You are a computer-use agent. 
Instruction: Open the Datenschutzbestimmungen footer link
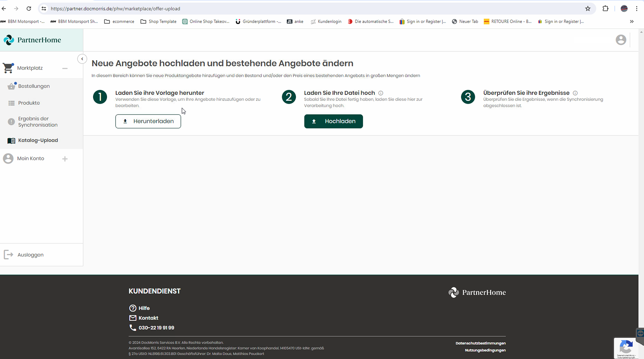coord(480,343)
